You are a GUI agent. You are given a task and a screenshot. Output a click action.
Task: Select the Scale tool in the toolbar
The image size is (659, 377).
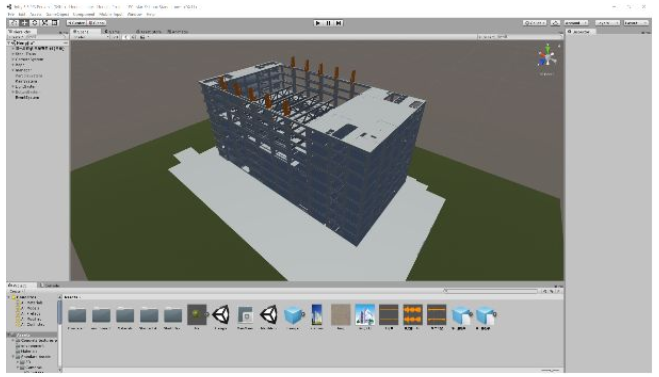[45, 23]
